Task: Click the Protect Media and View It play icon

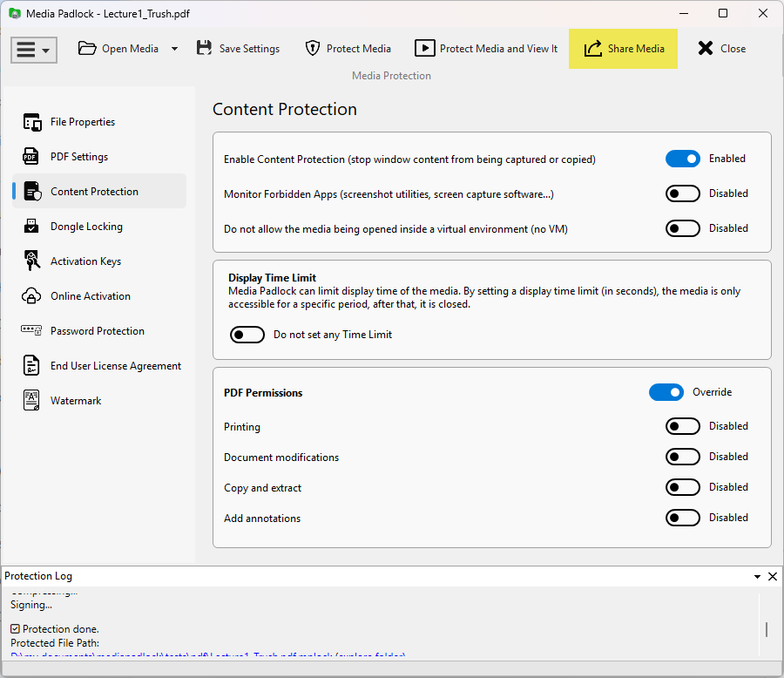Action: 424,49
